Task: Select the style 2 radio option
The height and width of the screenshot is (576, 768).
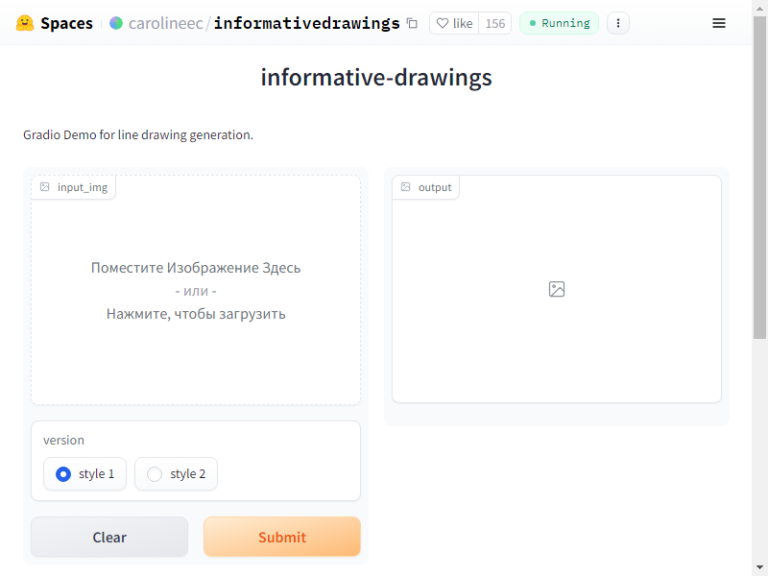Action: 154,474
